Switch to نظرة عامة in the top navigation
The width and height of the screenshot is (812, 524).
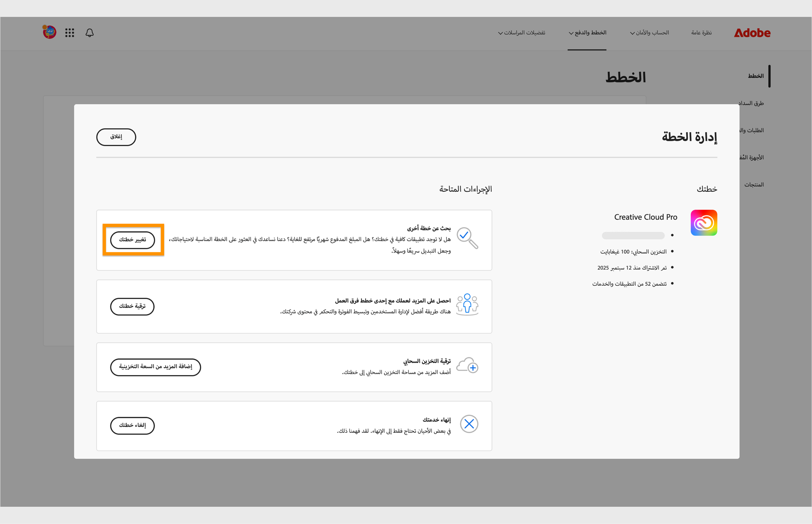click(701, 33)
